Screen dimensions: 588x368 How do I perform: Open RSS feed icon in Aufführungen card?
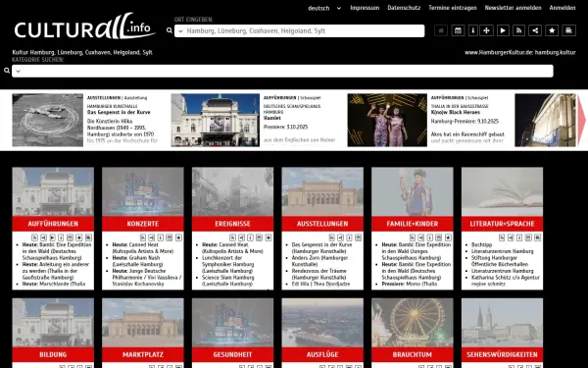34,237
